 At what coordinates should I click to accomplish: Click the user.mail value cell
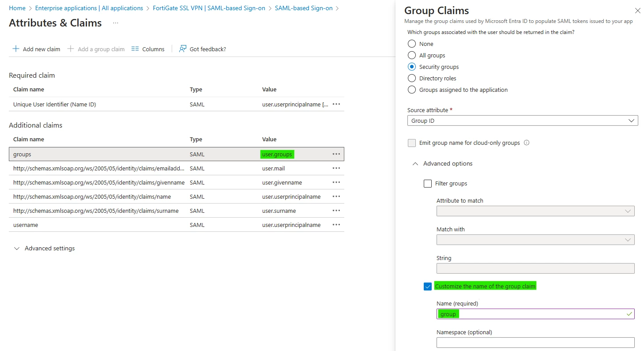[275, 168]
